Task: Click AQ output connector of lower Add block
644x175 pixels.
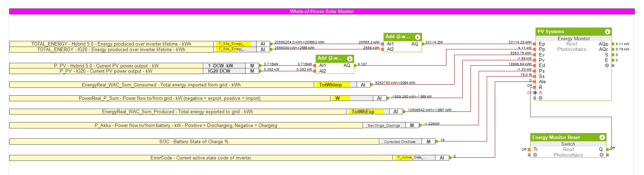Action: coord(355,66)
